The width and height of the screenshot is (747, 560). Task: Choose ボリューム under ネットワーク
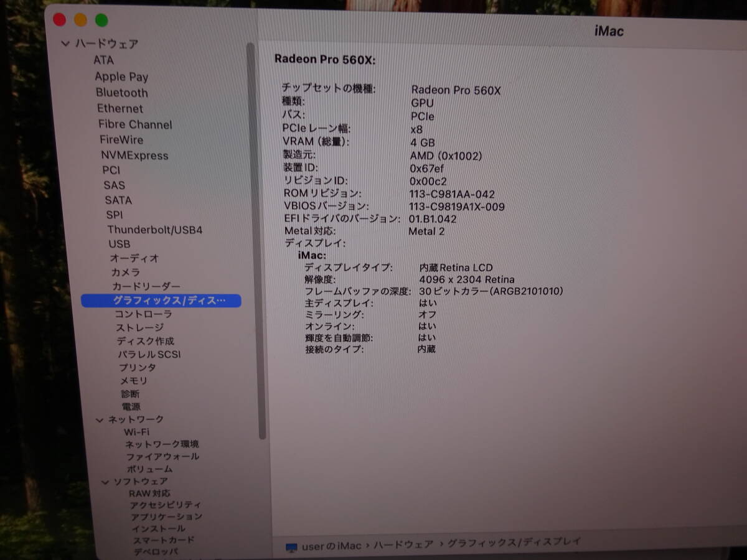[x=149, y=469]
